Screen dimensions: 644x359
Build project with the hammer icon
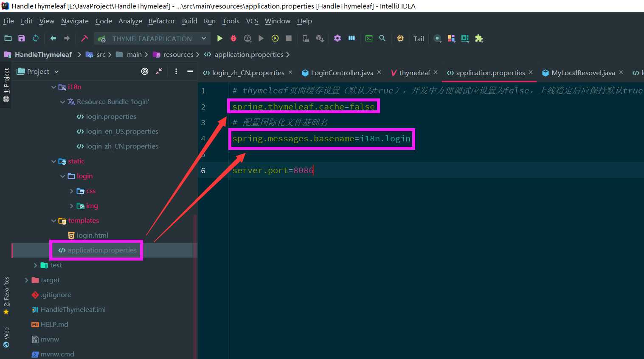click(x=84, y=38)
